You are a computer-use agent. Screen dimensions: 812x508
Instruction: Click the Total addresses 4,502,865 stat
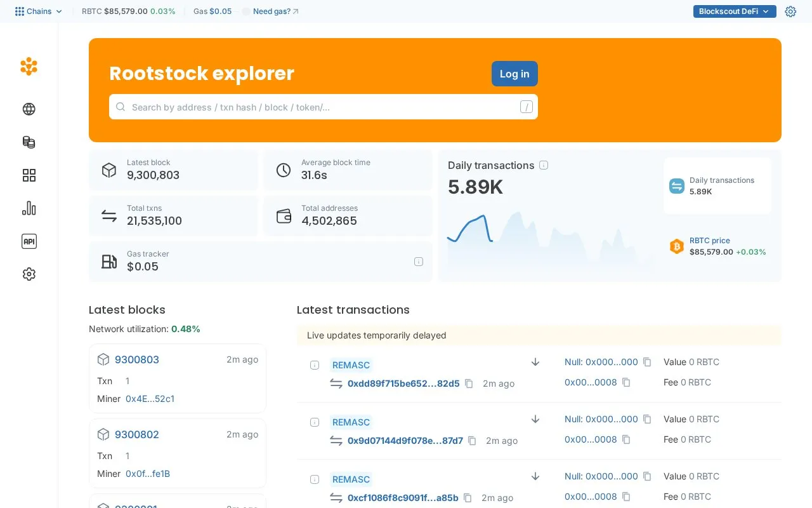[348, 216]
